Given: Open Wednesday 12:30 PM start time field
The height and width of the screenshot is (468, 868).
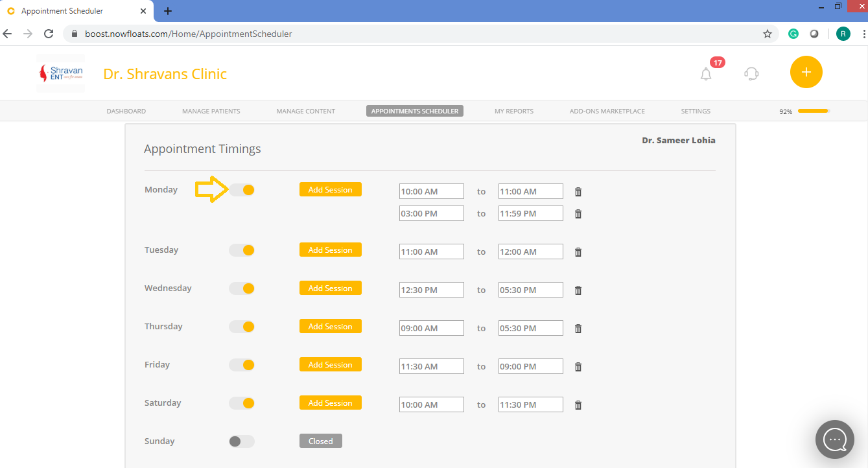Looking at the screenshot, I should click(432, 290).
